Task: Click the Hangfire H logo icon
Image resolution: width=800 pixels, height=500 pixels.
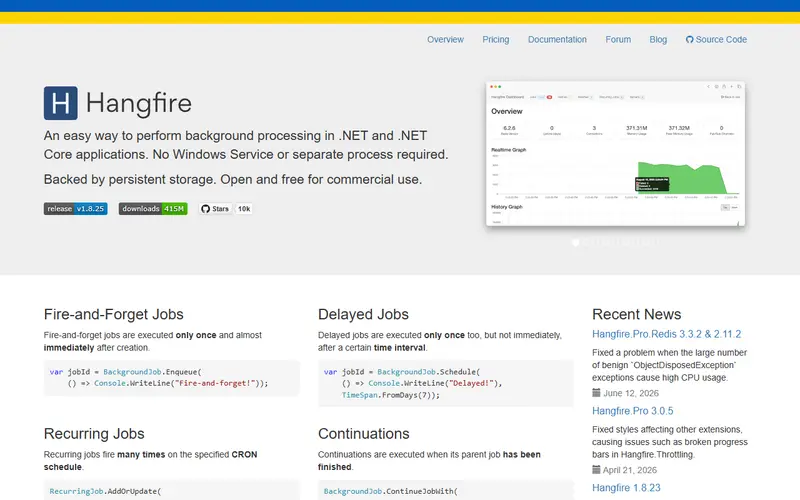Action: (61, 103)
